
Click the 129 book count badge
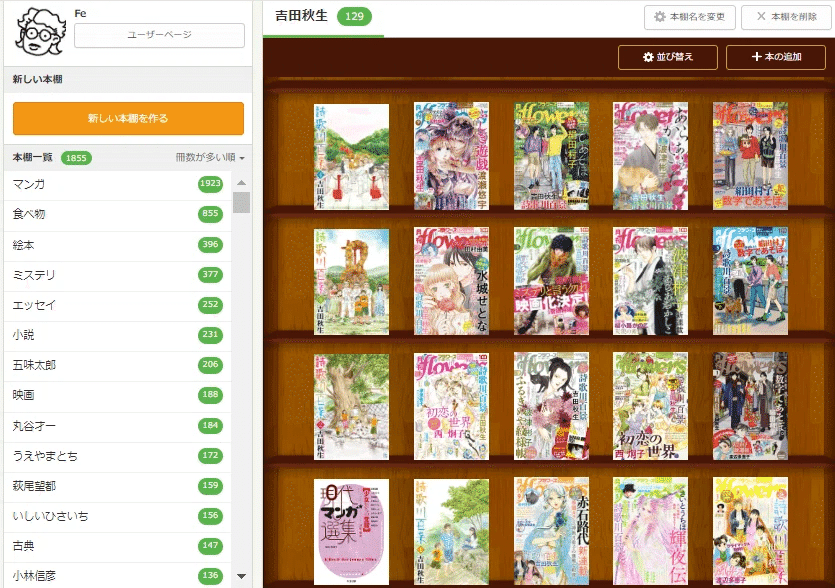click(354, 17)
